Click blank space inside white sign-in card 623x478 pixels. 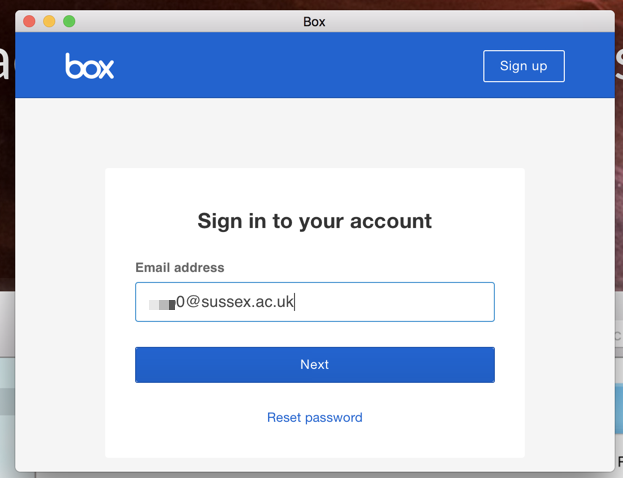315,187
